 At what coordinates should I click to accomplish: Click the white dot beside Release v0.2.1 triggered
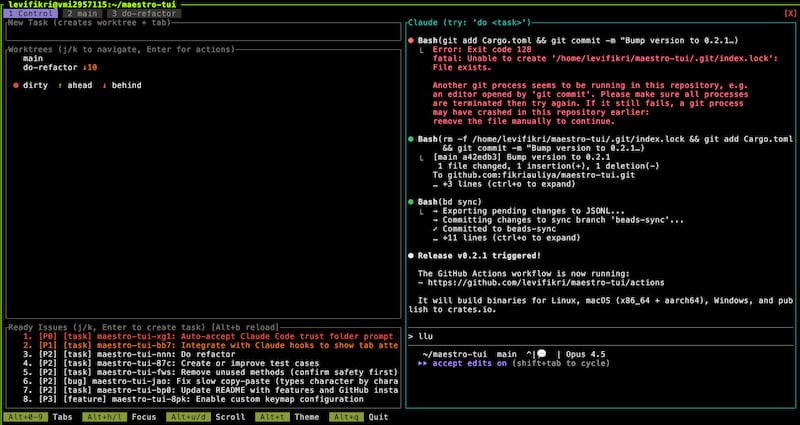pyautogui.click(x=411, y=256)
